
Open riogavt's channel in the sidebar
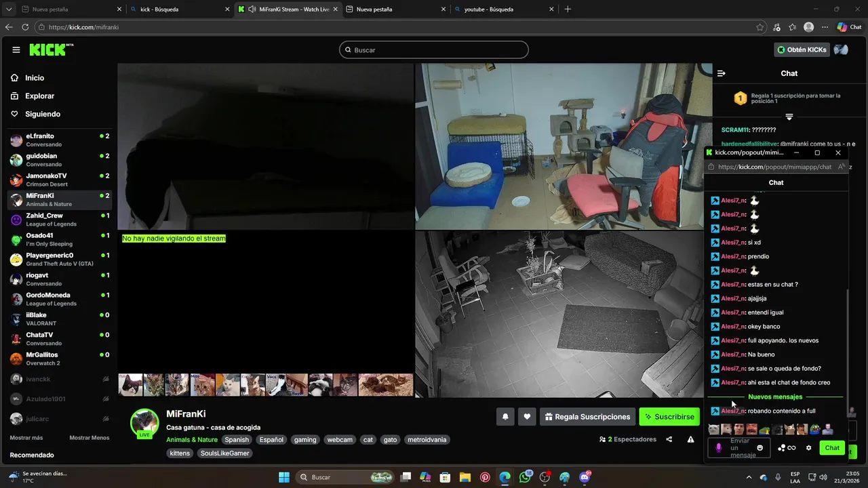click(58, 279)
